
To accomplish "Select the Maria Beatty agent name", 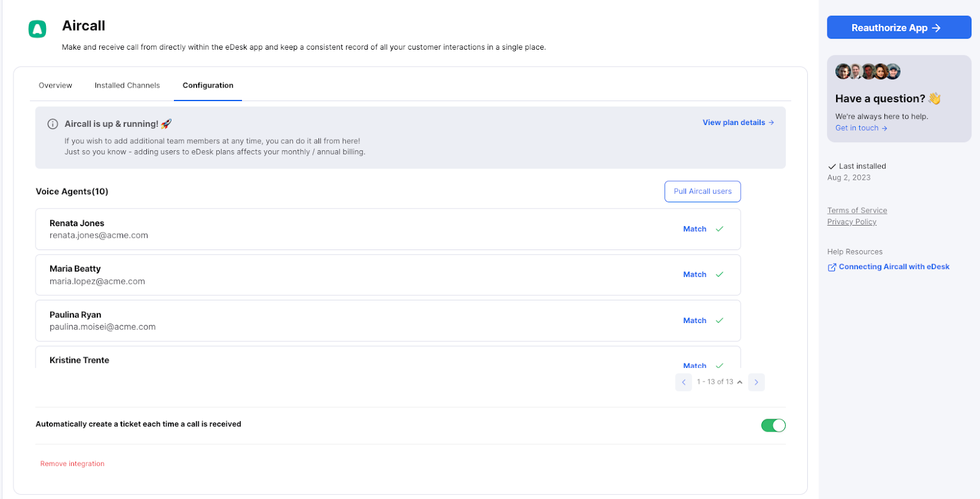I will [75, 269].
